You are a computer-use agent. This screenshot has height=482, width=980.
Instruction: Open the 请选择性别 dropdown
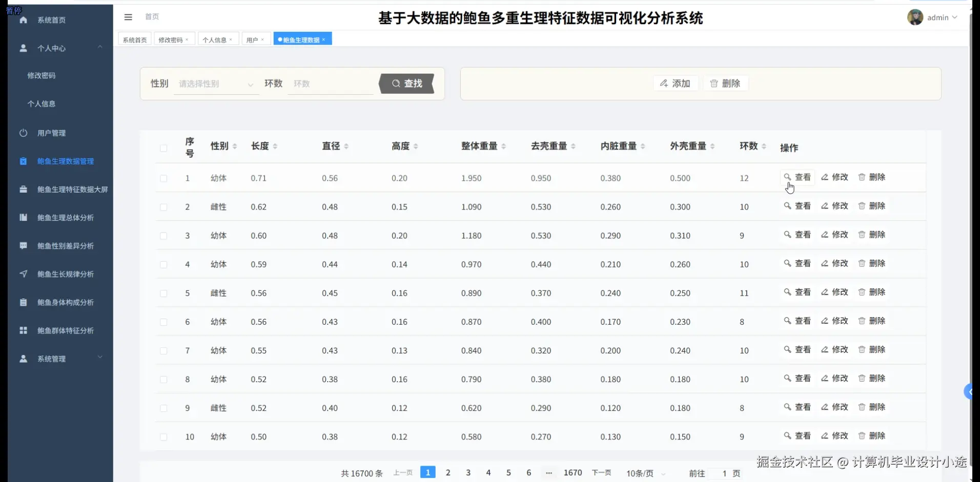click(x=216, y=83)
